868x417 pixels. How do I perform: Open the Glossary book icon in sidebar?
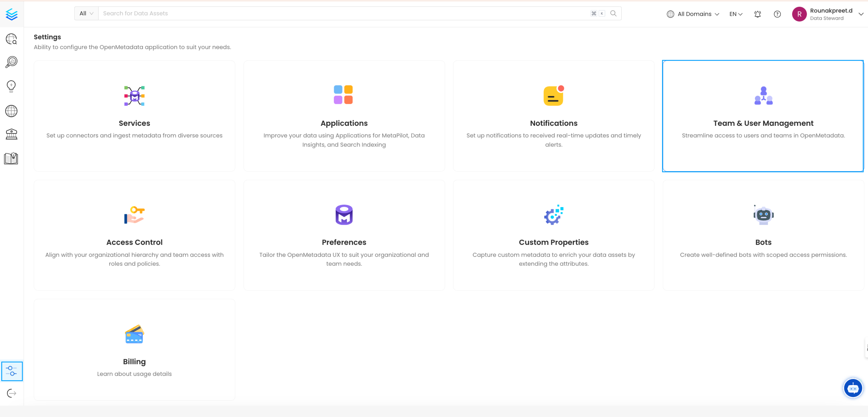(11, 158)
